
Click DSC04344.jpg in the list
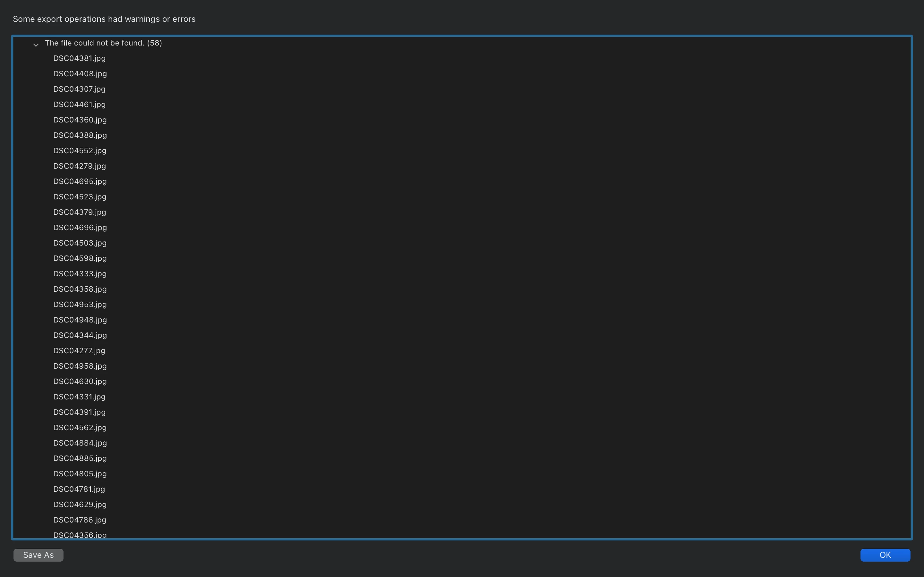(x=80, y=335)
